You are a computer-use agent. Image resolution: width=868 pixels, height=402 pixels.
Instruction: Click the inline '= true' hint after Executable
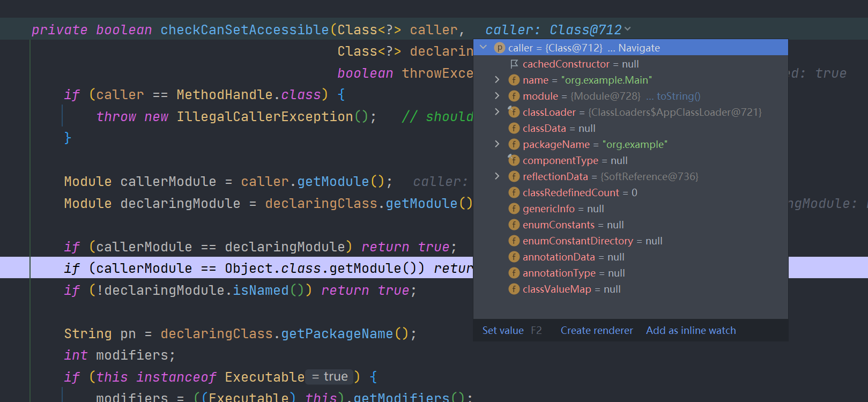click(x=330, y=377)
